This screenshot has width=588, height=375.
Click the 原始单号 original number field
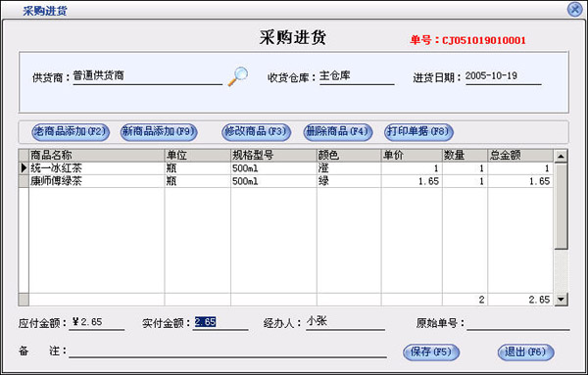pos(517,322)
